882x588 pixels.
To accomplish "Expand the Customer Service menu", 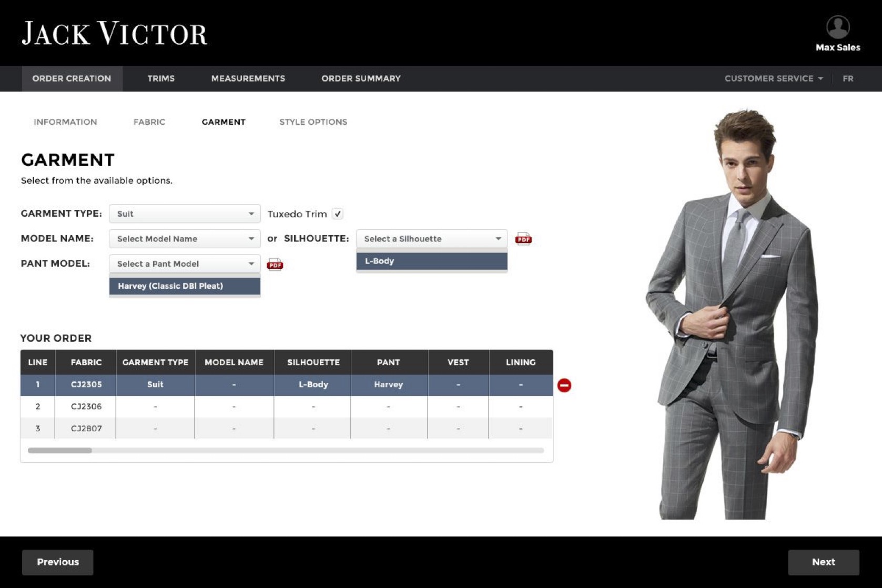I will pos(773,78).
